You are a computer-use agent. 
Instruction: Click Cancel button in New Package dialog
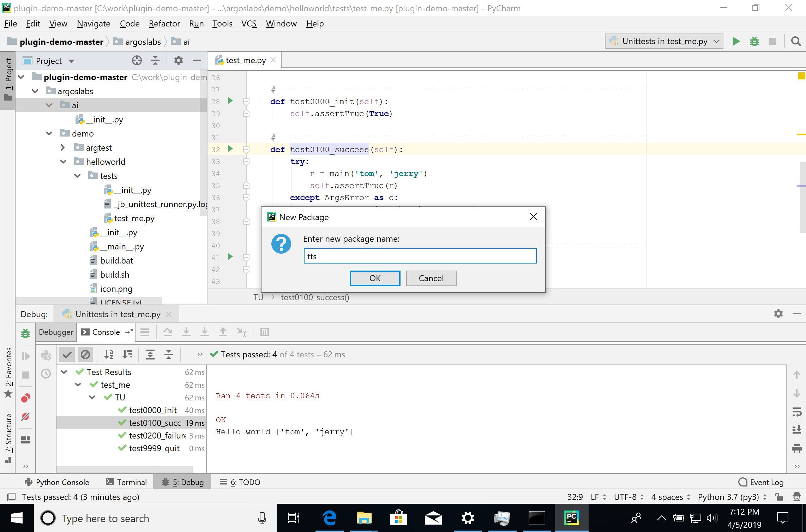431,278
